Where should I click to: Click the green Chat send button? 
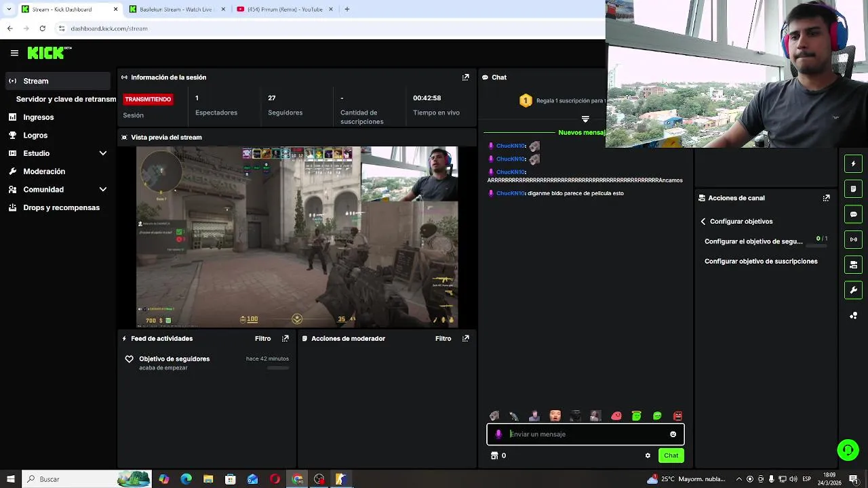[671, 455]
